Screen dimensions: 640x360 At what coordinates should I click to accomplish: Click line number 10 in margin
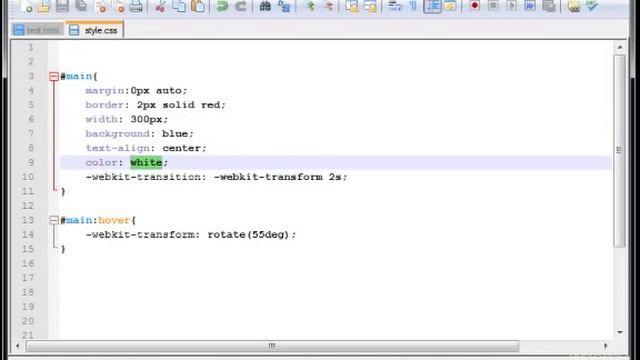coord(28,177)
